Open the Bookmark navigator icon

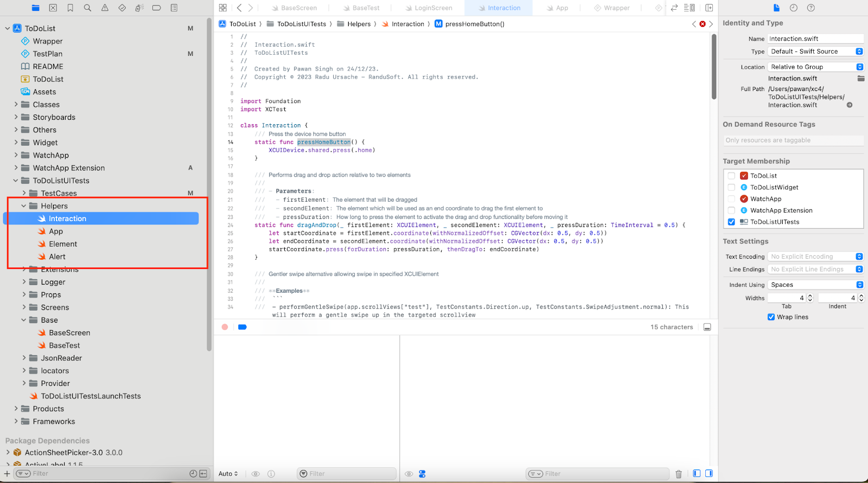pos(71,8)
